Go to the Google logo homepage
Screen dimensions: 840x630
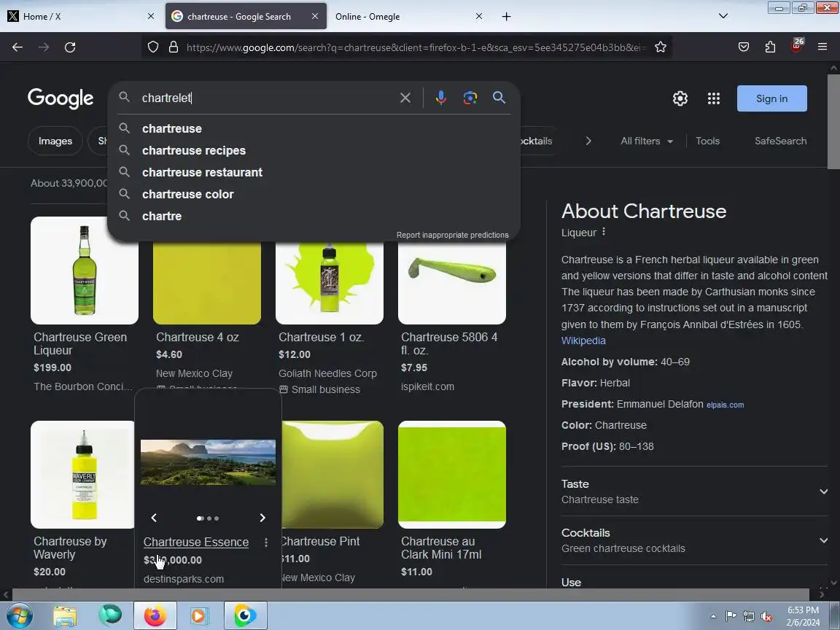(61, 98)
